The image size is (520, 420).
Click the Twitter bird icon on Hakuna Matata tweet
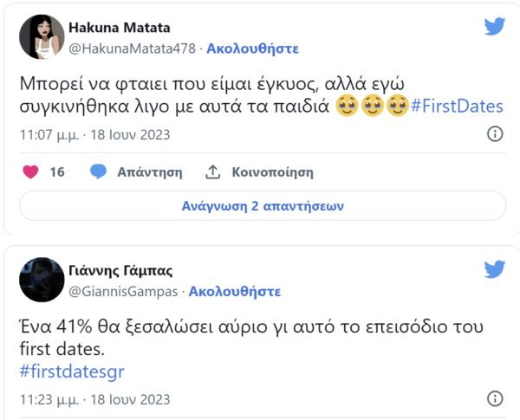pos(494,27)
